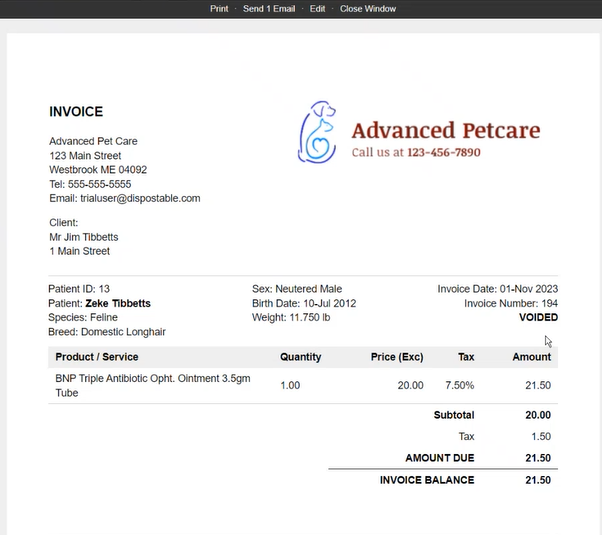Click the Price (Exc) column header
Viewport: 602px width, 535px height.
(x=397, y=357)
